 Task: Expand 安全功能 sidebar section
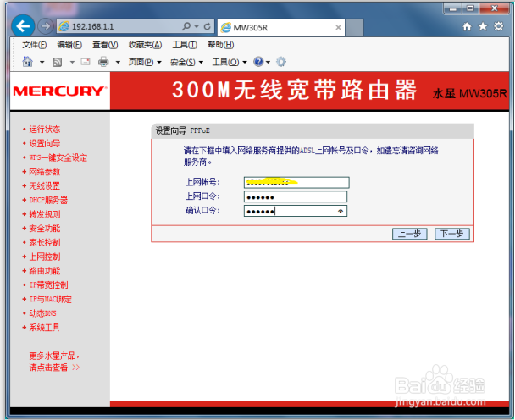(44, 229)
